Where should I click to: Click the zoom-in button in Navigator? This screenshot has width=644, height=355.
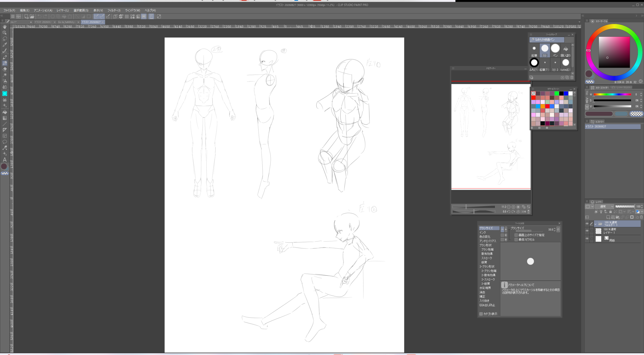point(513,207)
